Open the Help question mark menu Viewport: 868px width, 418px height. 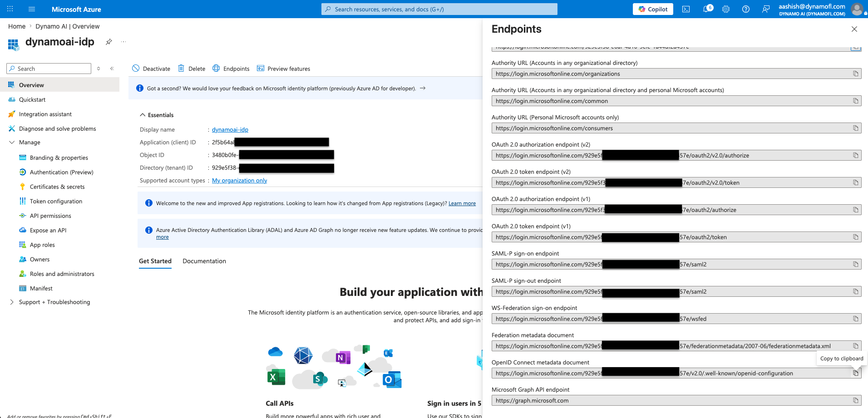pos(746,9)
